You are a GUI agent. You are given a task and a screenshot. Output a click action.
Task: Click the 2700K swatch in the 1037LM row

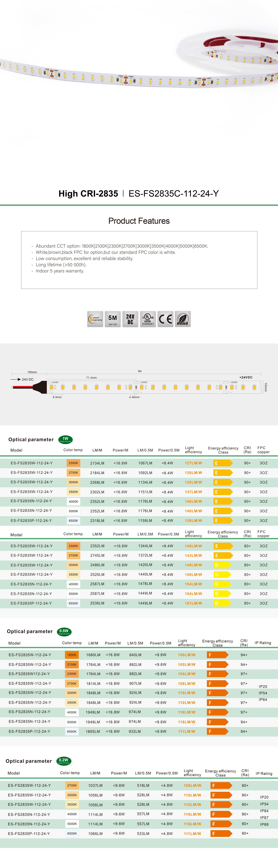click(x=72, y=785)
